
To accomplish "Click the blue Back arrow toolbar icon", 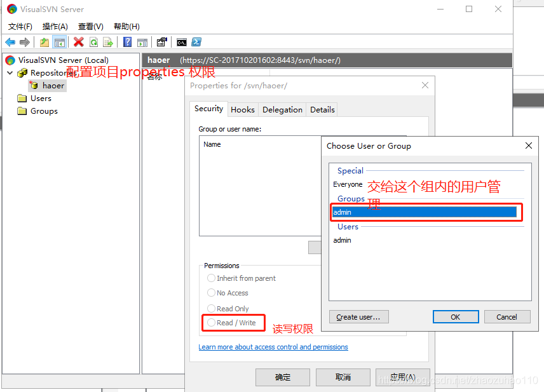I will (x=10, y=43).
